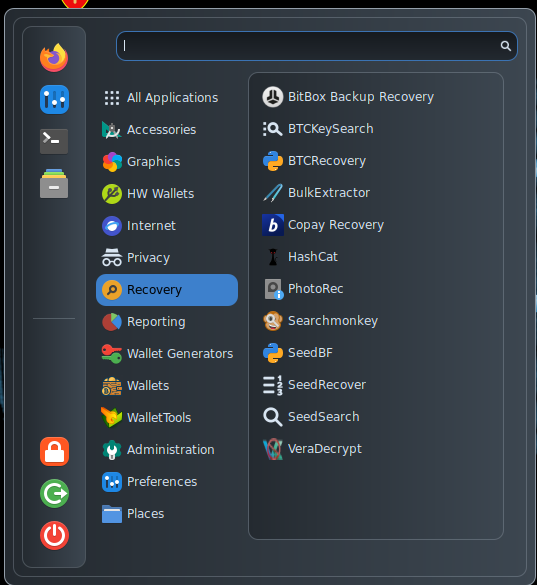
Task: Open the Terminal favorite icon
Action: [x=54, y=141]
